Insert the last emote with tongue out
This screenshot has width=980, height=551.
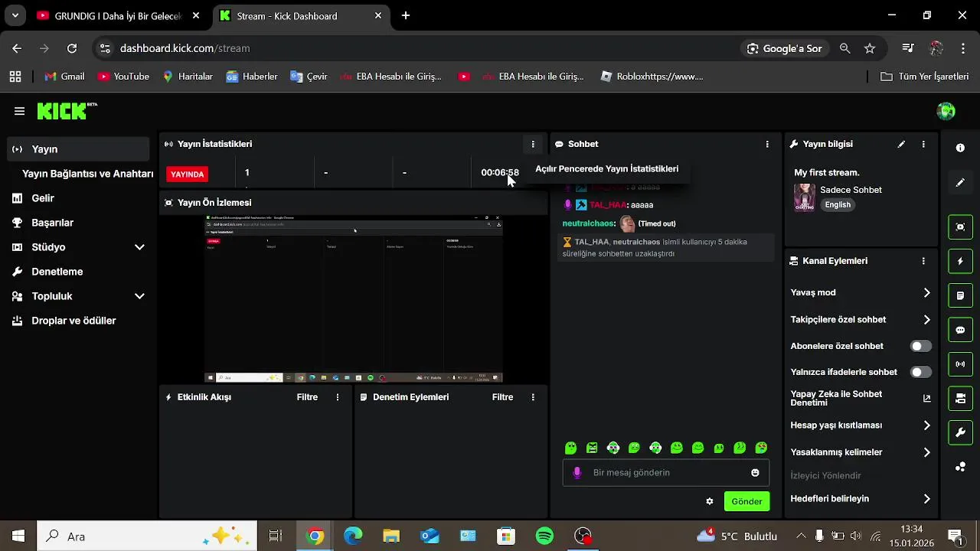[761, 448]
